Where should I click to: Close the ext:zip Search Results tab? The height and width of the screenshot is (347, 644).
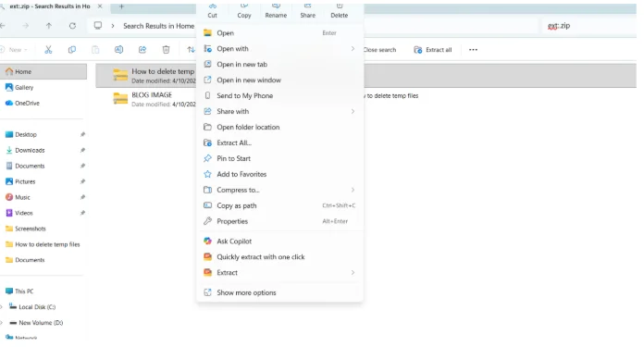click(x=100, y=6)
